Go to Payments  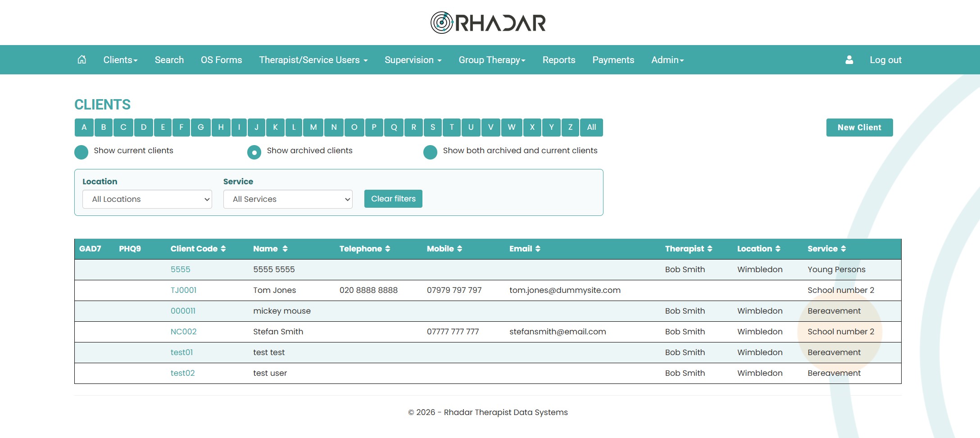(x=613, y=60)
